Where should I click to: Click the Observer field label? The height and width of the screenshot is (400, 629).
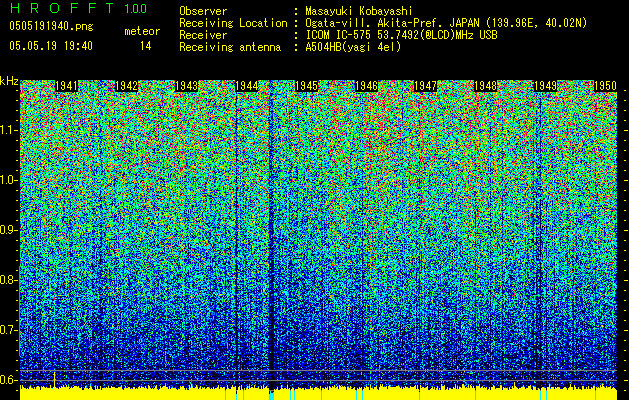click(203, 11)
